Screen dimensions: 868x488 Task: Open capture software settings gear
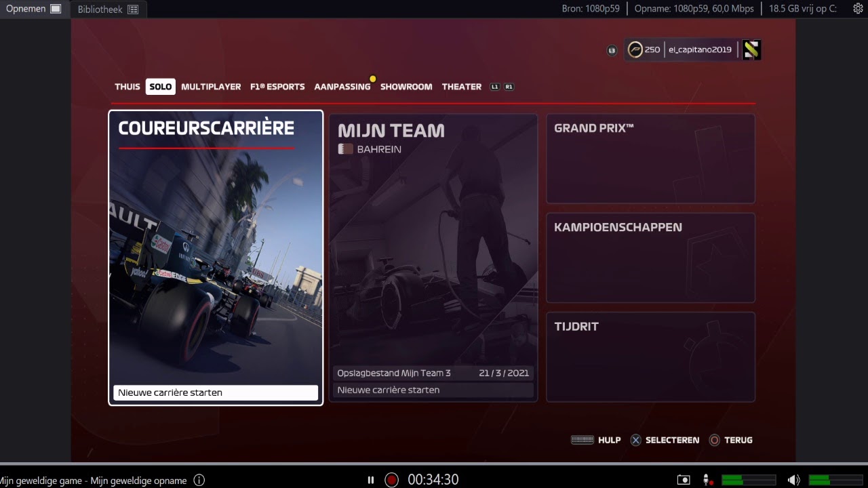tap(858, 9)
